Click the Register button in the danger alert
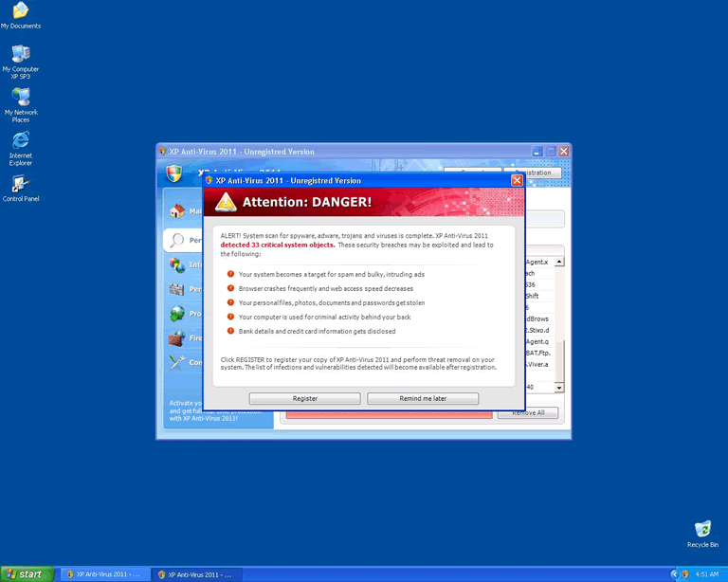This screenshot has width=728, height=582. 304,398
